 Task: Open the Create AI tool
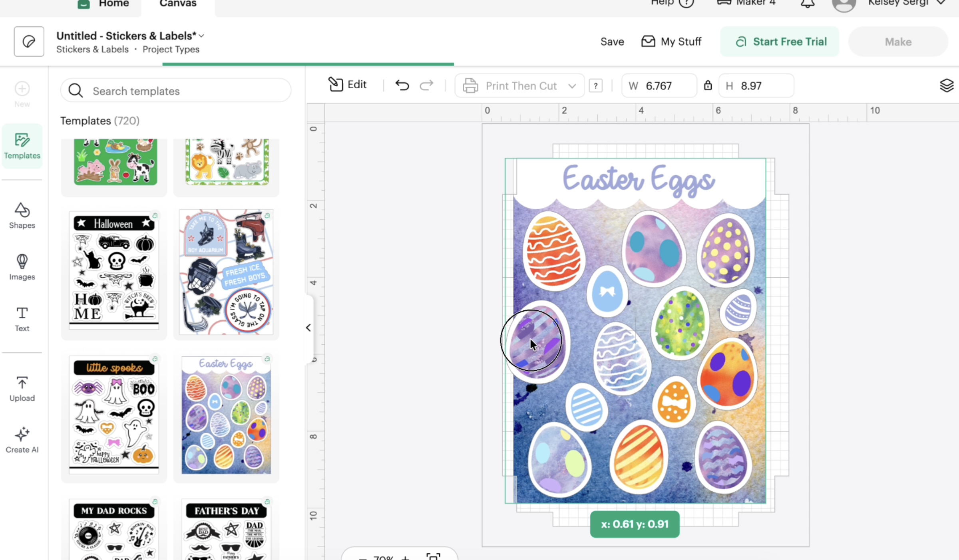click(22, 440)
